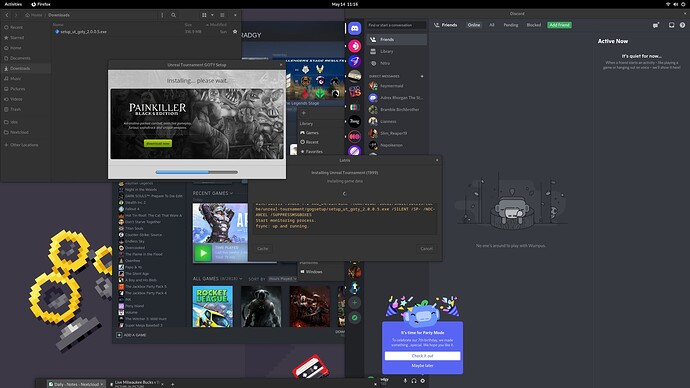Screen dimensions: 690x388
Task: Open the pink circular server icon in Discord
Action: pos(355,46)
